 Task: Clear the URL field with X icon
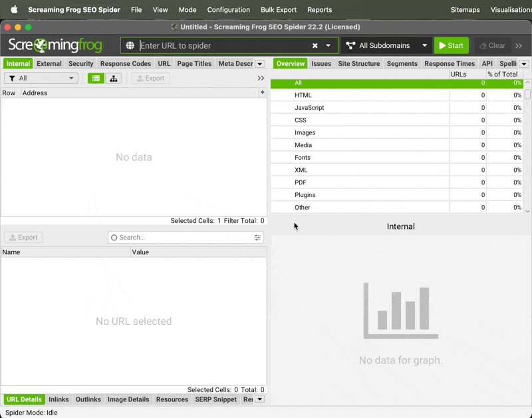pyautogui.click(x=315, y=46)
